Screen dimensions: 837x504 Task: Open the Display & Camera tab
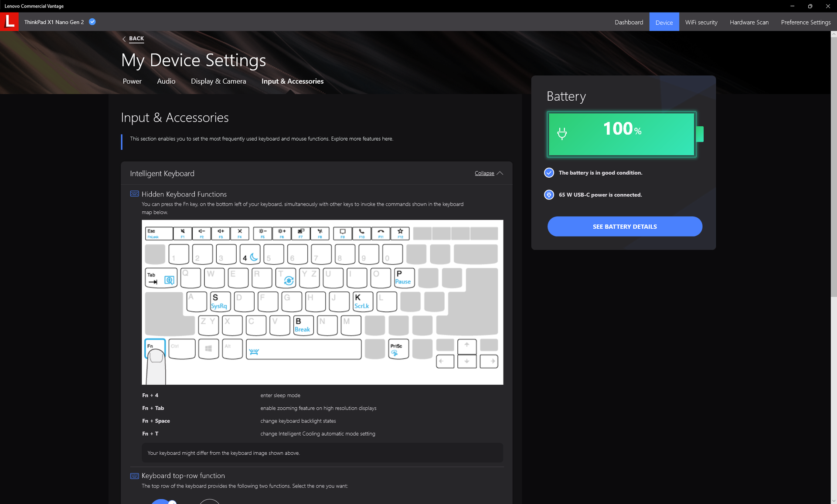(x=218, y=81)
